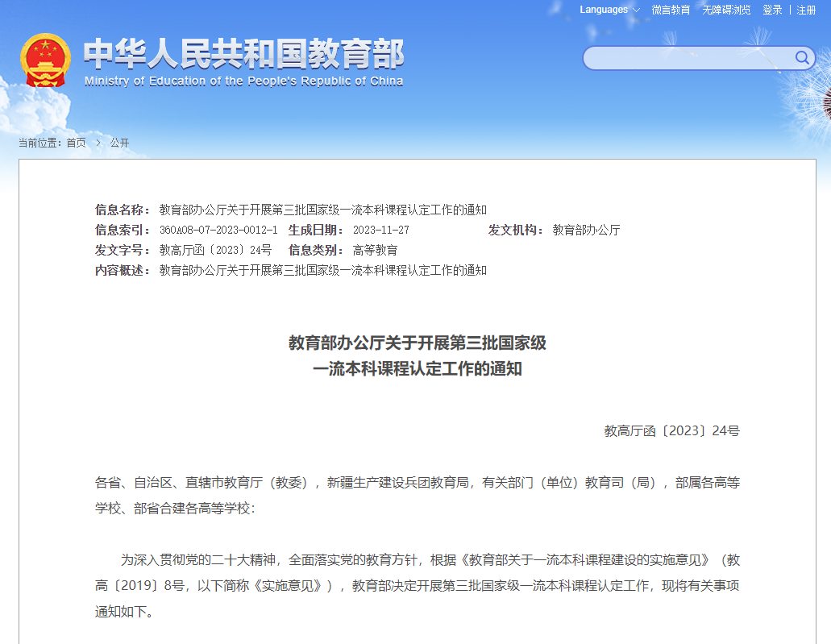The width and height of the screenshot is (831, 644).
Task: Click the 中华人民共和国教育部 site title
Action: 243,53
